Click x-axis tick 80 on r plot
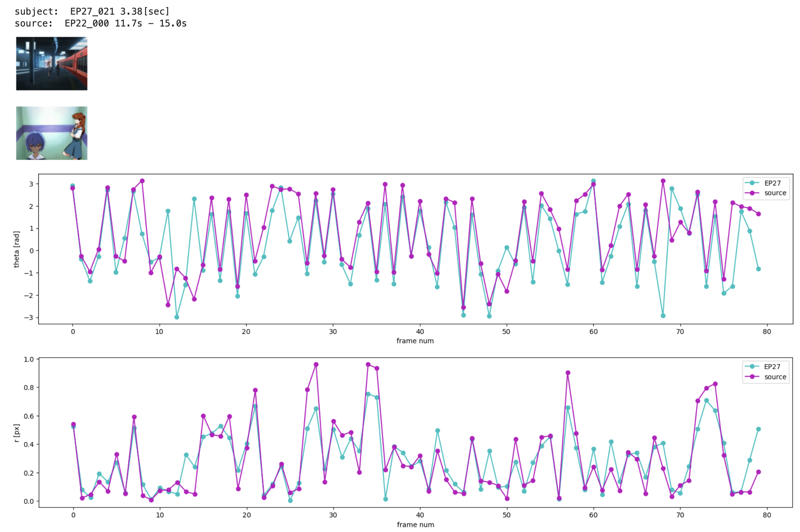The width and height of the screenshot is (800, 532). pyautogui.click(x=767, y=515)
